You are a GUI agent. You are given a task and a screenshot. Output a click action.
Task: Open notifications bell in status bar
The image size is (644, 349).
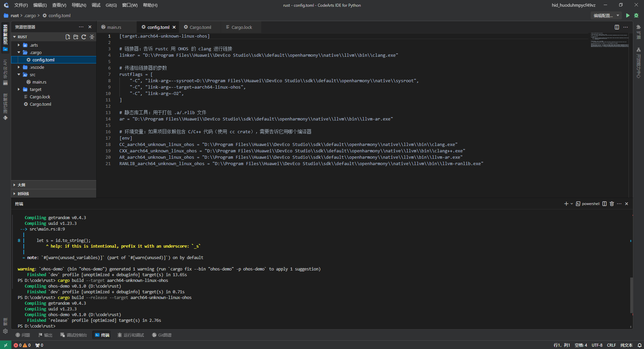click(x=640, y=345)
